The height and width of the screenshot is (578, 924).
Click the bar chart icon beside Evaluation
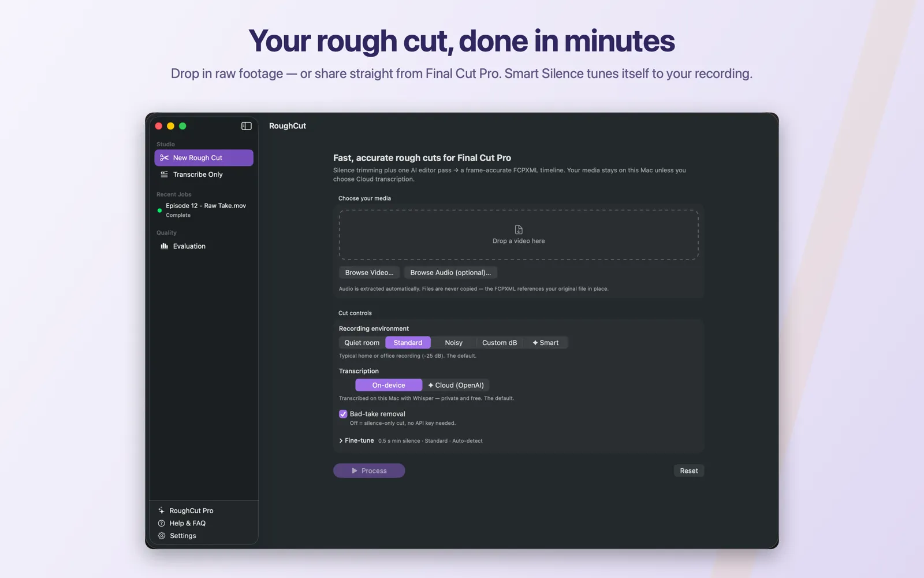164,246
